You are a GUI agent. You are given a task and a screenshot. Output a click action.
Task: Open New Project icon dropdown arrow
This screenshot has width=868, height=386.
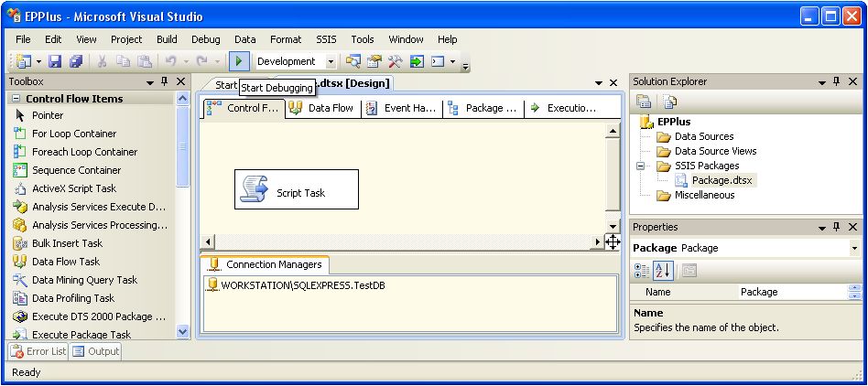click(38, 62)
